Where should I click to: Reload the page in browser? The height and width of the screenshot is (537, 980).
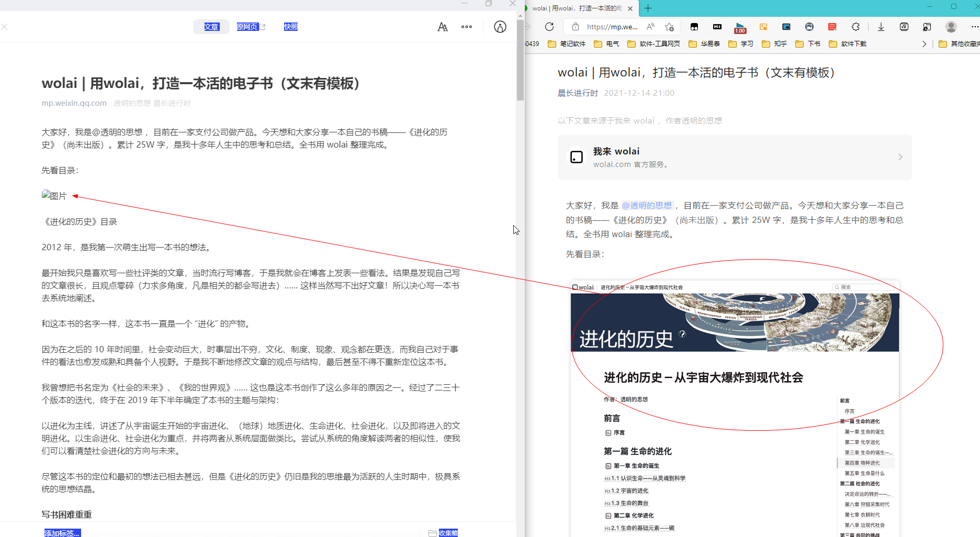549,27
